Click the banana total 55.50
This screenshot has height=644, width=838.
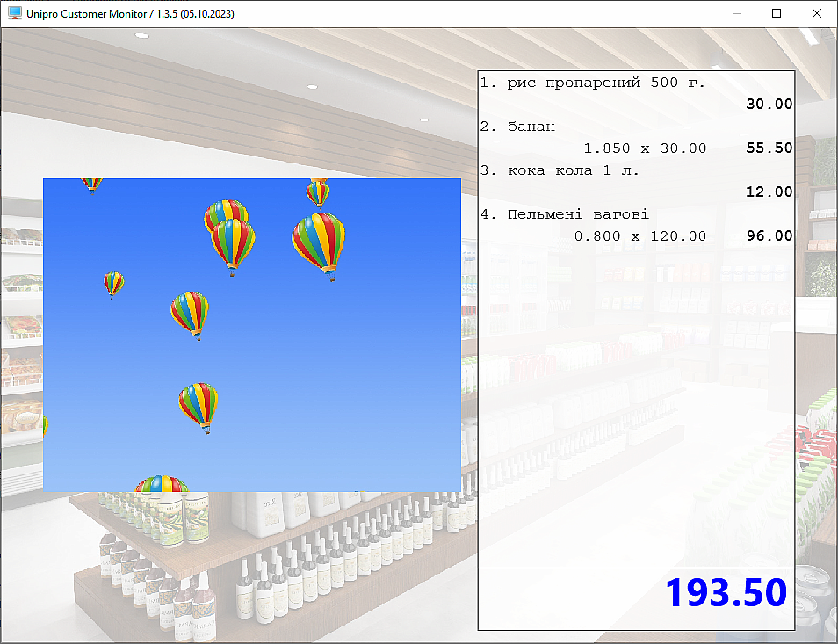[769, 148]
